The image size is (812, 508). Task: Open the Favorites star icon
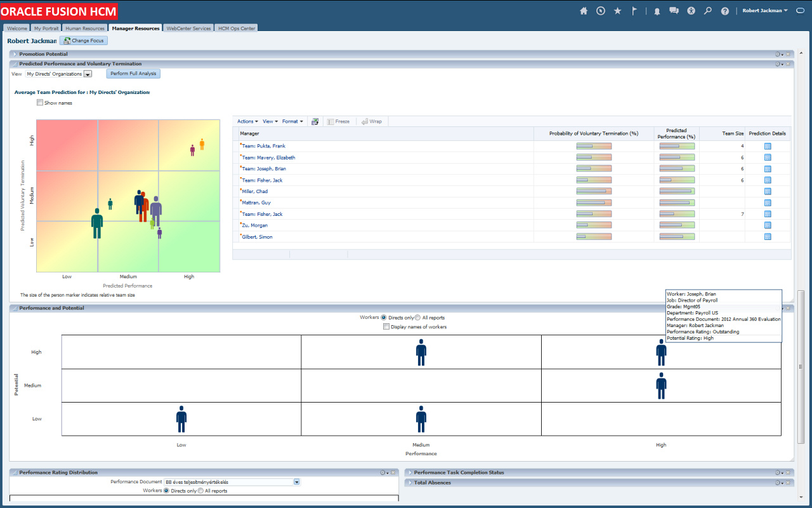(617, 11)
